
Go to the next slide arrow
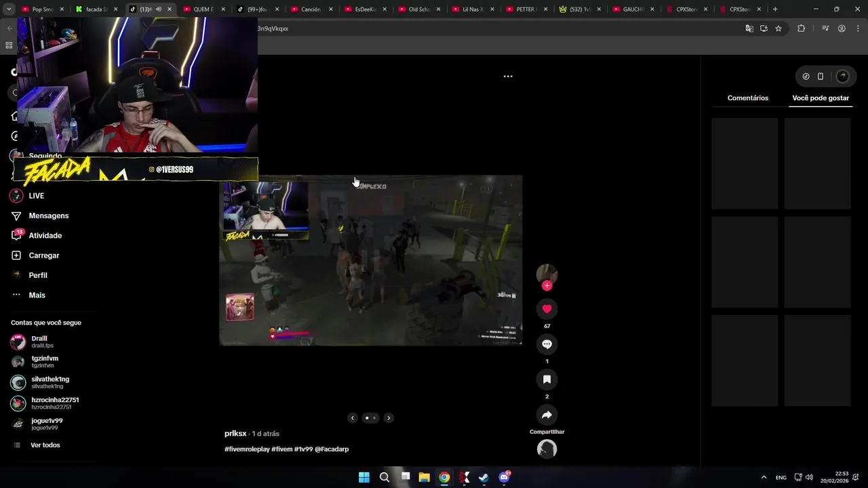pos(389,418)
